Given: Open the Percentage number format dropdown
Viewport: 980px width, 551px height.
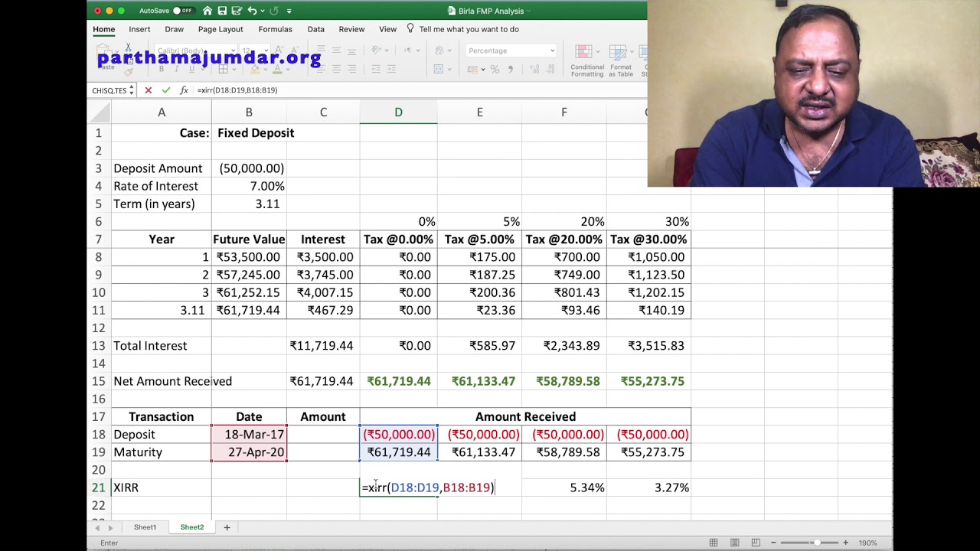Looking at the screenshot, I should click(552, 51).
